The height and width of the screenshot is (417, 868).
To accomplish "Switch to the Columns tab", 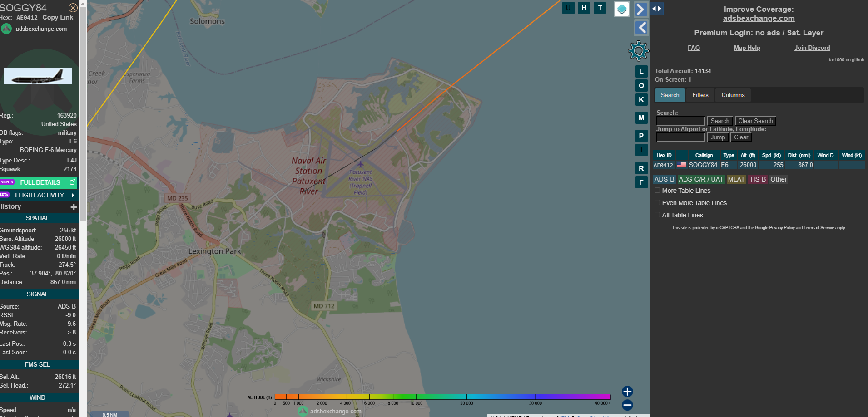I will click(733, 95).
